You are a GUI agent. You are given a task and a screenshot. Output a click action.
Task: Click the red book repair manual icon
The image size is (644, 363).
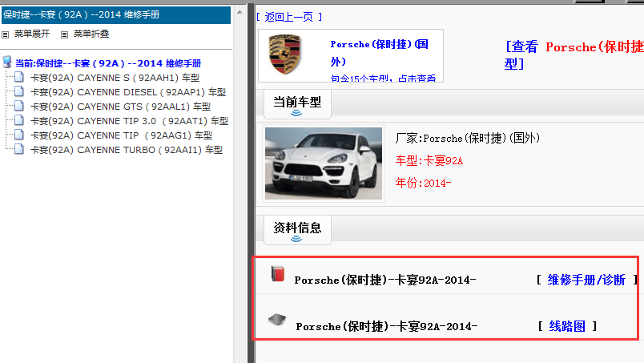[x=278, y=273]
